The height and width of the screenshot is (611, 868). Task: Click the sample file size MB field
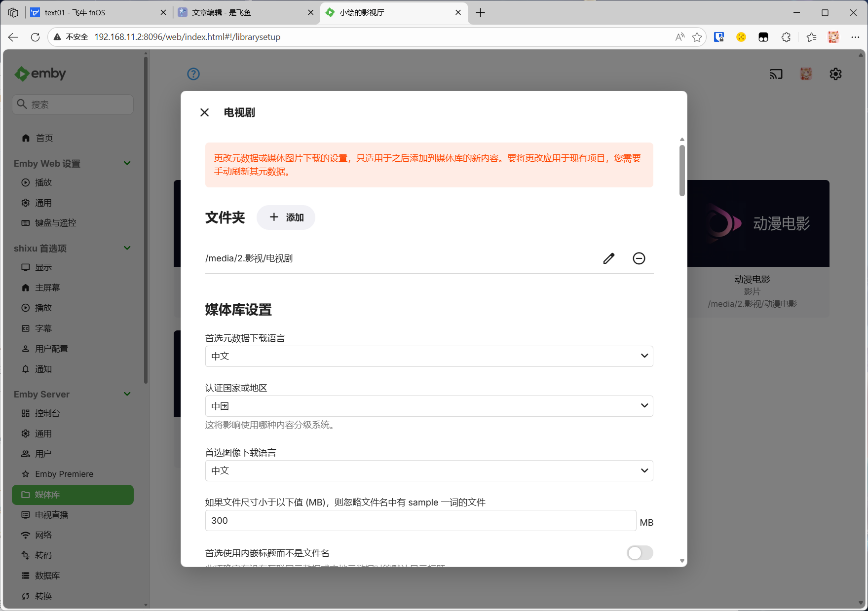click(420, 520)
